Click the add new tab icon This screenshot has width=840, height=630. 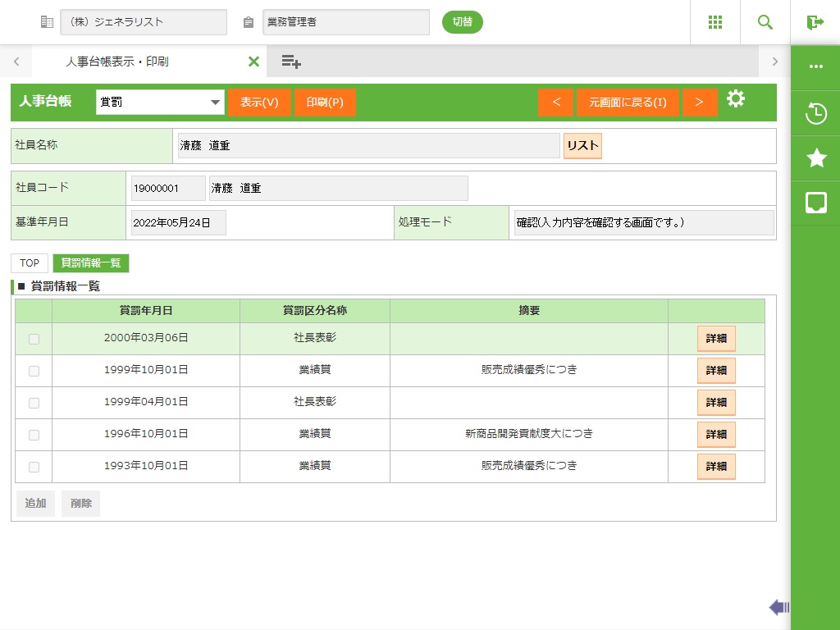[x=291, y=62]
